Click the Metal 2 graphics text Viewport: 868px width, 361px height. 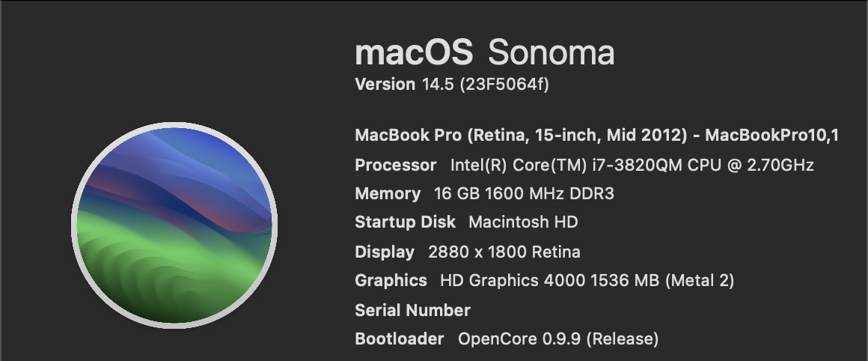pos(699,281)
